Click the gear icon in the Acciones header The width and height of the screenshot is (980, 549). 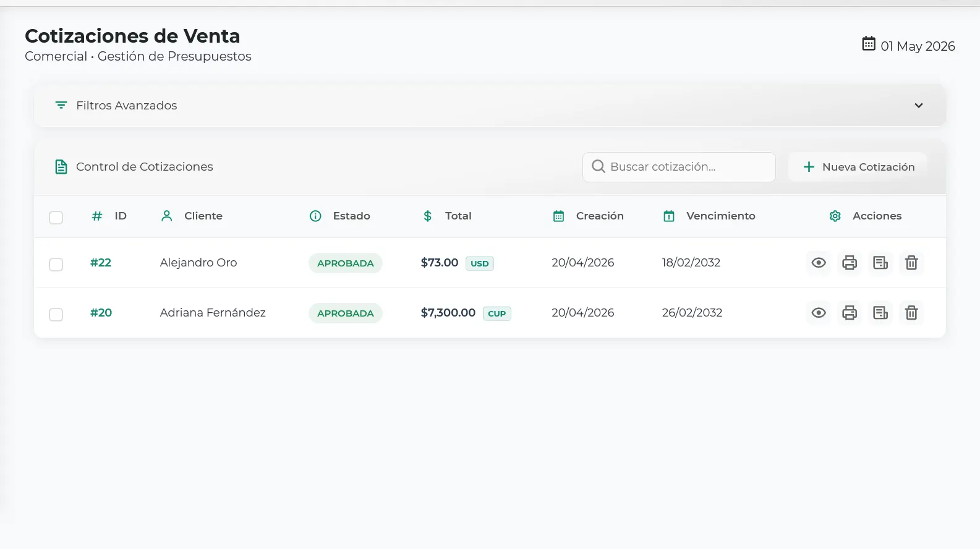click(x=835, y=216)
